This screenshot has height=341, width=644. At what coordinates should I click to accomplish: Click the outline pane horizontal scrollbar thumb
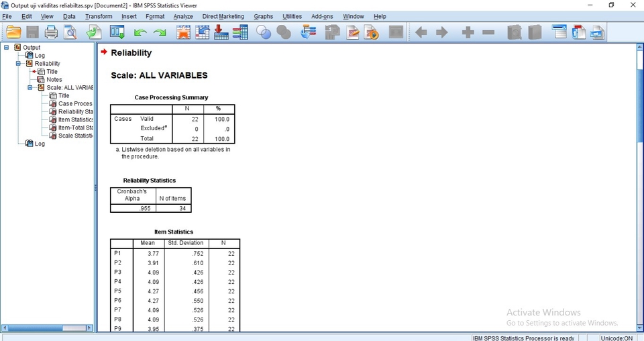[x=36, y=328]
